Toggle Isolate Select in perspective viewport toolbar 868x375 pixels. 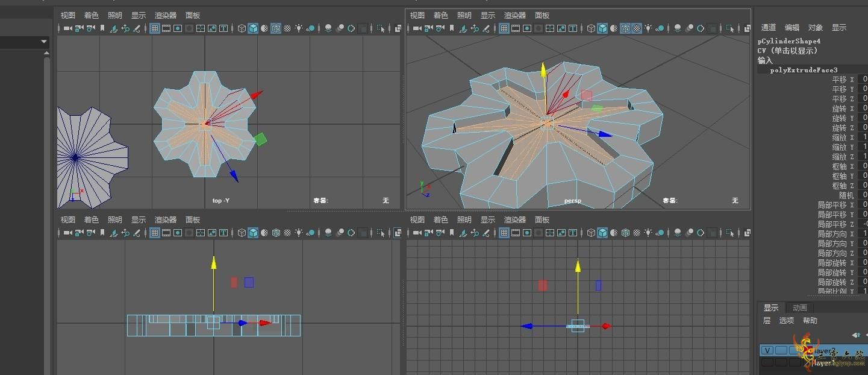[x=730, y=28]
